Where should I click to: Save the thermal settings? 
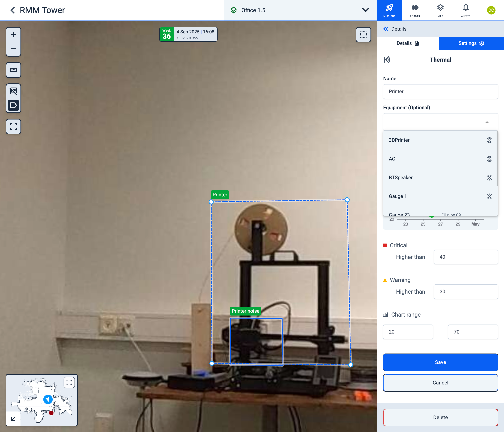[440, 362]
